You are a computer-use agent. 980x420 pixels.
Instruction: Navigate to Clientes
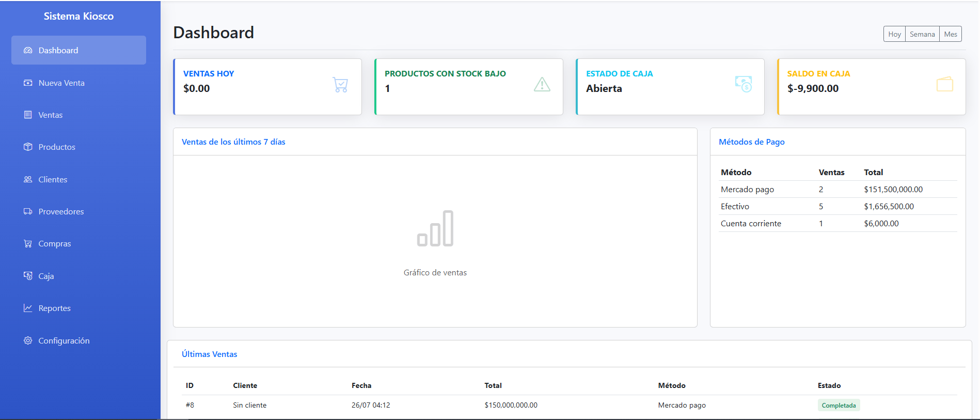click(x=78, y=179)
